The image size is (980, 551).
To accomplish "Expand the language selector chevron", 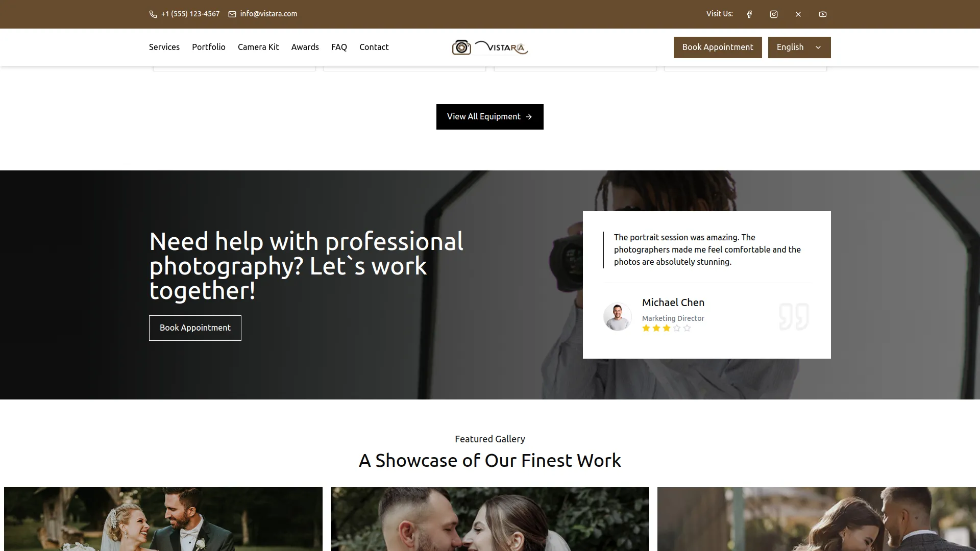I will 818,47.
